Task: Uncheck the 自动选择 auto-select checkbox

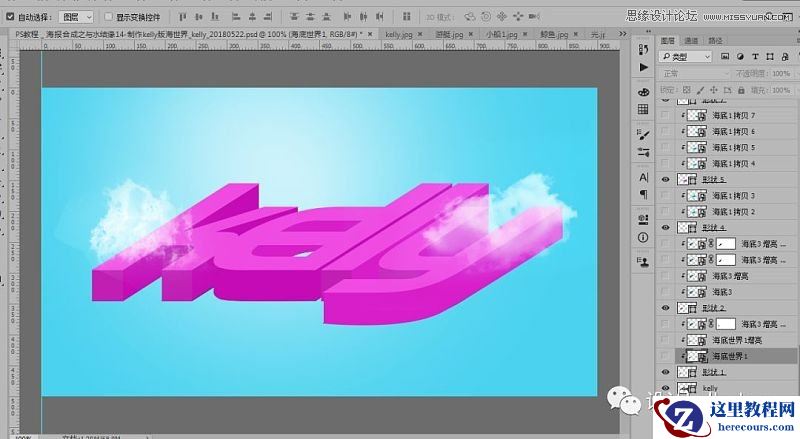Action: click(10, 17)
